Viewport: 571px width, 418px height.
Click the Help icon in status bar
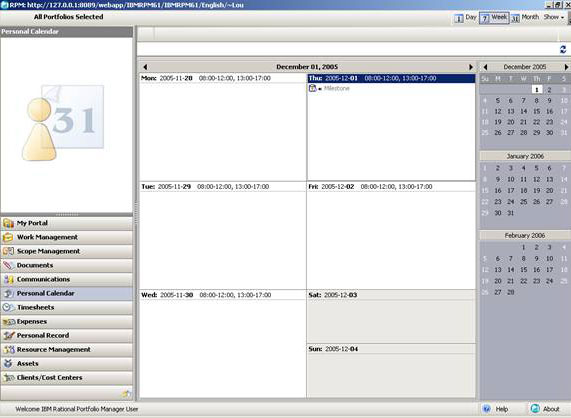coord(486,409)
